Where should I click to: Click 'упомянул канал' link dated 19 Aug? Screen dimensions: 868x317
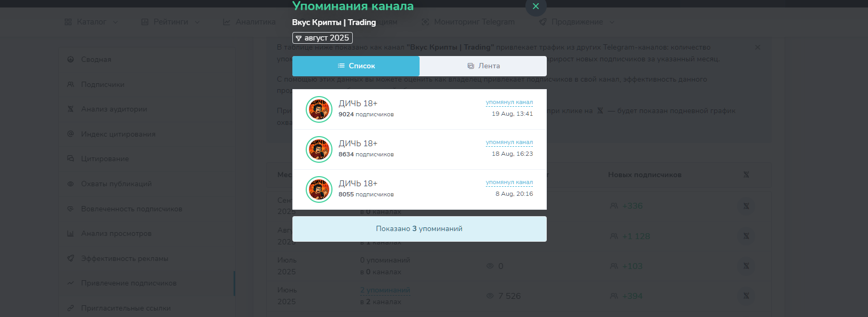pos(509,102)
